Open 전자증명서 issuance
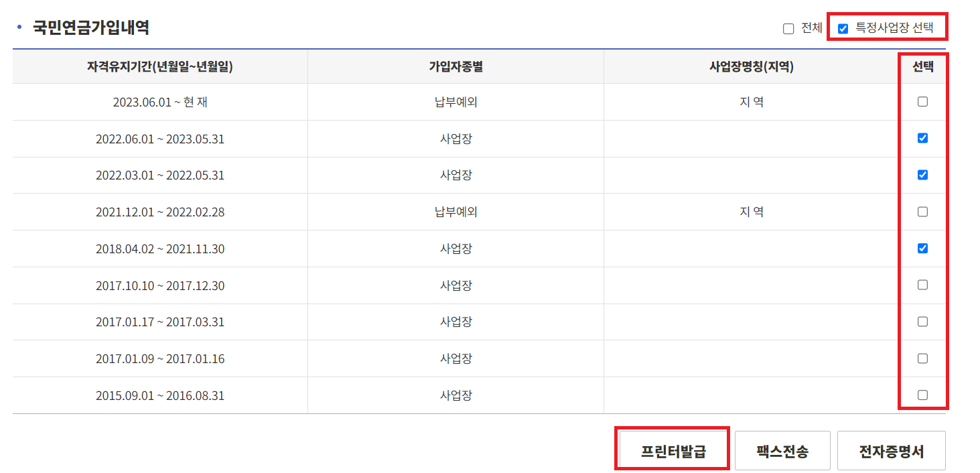 pos(891,450)
